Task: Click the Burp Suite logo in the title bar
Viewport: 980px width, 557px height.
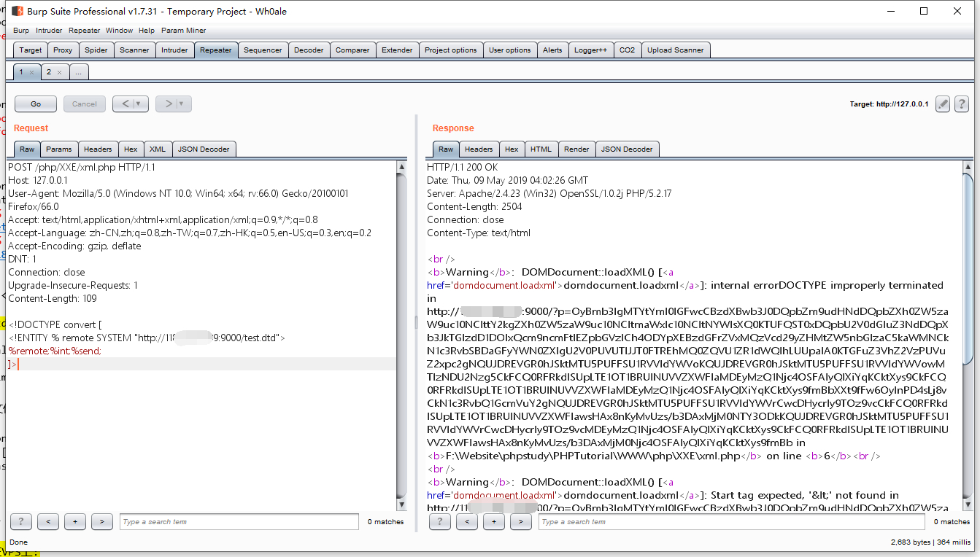Action: [x=17, y=11]
